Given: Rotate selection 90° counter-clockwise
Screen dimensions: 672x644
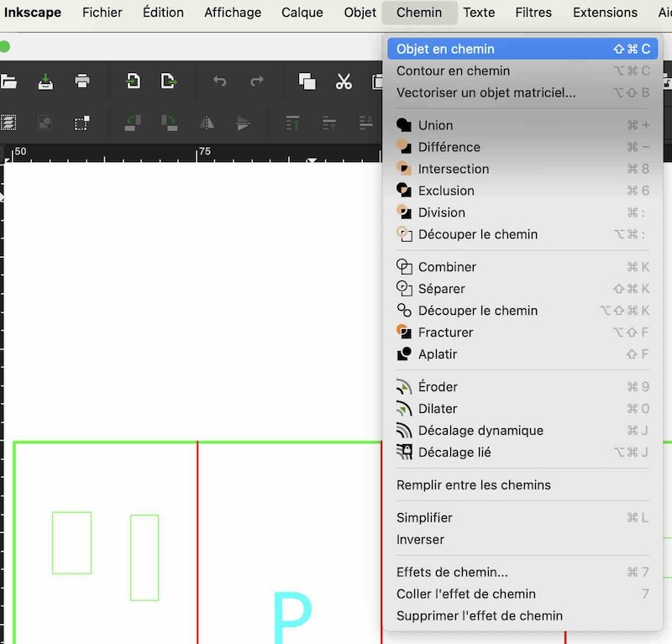Looking at the screenshot, I should 133,123.
